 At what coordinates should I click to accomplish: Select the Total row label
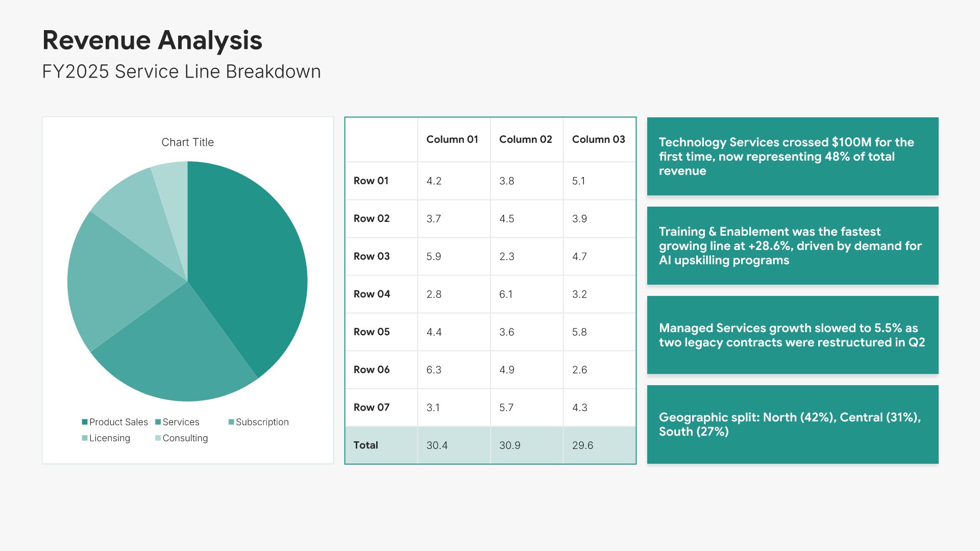tap(366, 445)
